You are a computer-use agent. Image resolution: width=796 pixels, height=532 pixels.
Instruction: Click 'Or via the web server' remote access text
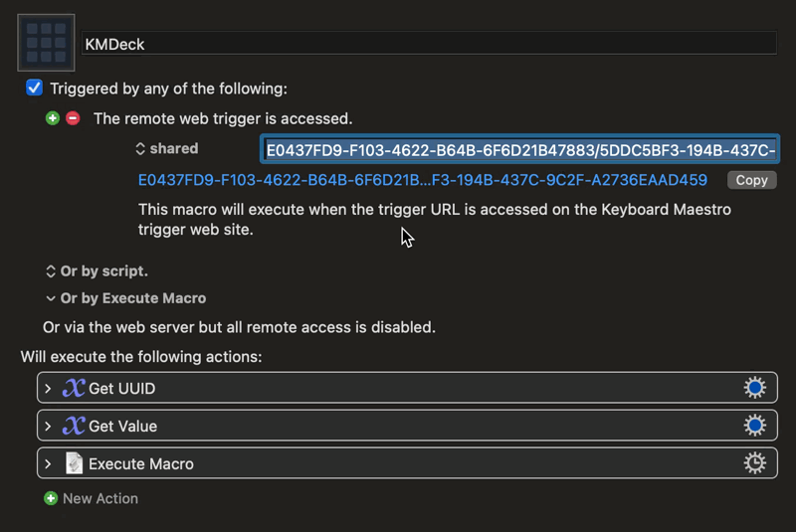click(239, 327)
